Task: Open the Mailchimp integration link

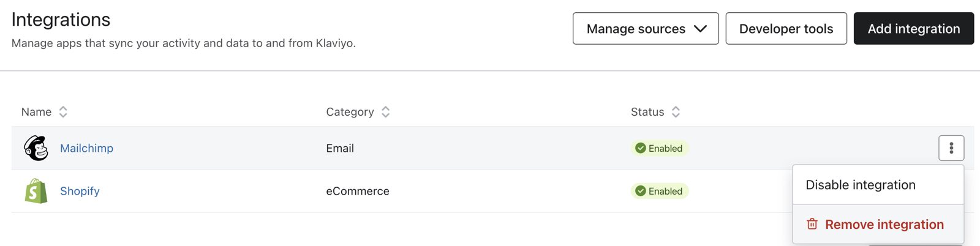Action: [x=86, y=148]
